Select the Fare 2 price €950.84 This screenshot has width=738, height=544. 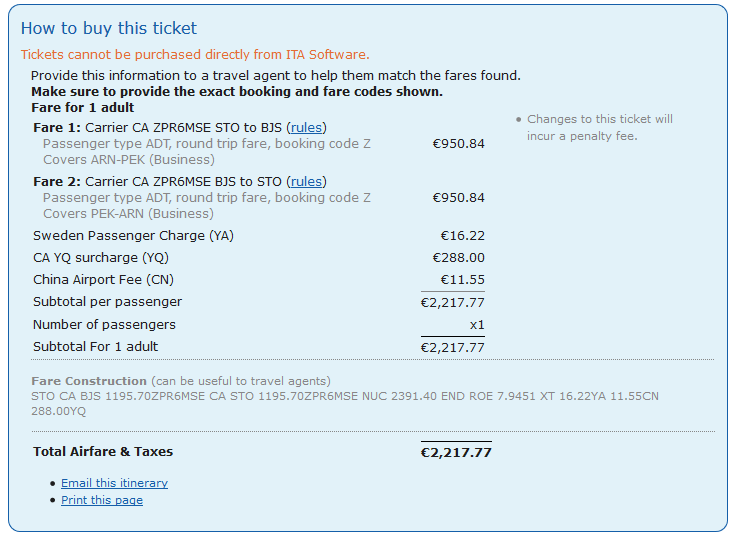point(458,198)
